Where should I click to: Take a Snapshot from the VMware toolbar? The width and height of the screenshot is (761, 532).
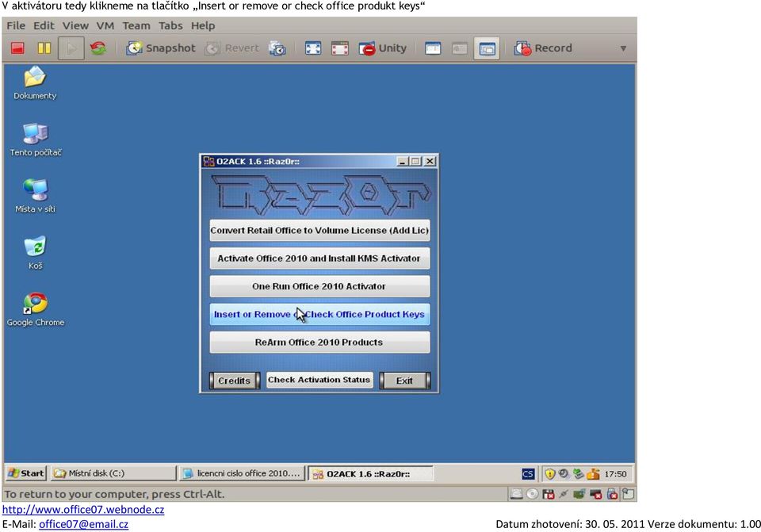(x=161, y=48)
